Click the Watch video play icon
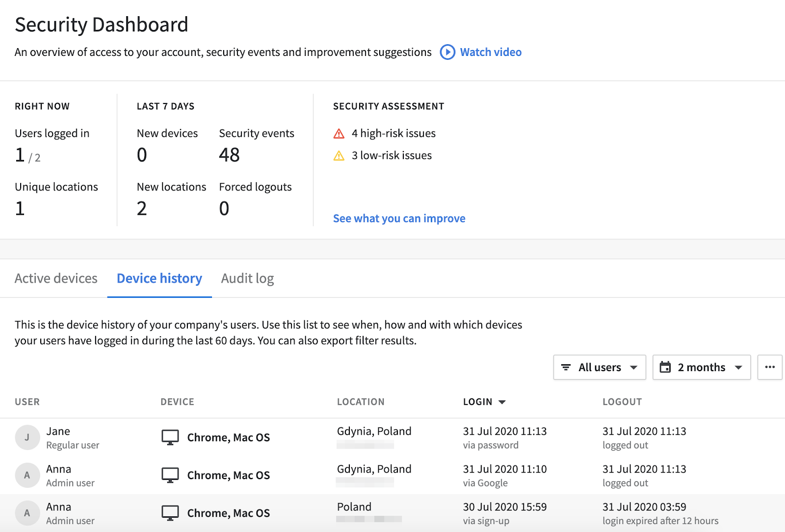Image resolution: width=785 pixels, height=532 pixels. coord(447,52)
